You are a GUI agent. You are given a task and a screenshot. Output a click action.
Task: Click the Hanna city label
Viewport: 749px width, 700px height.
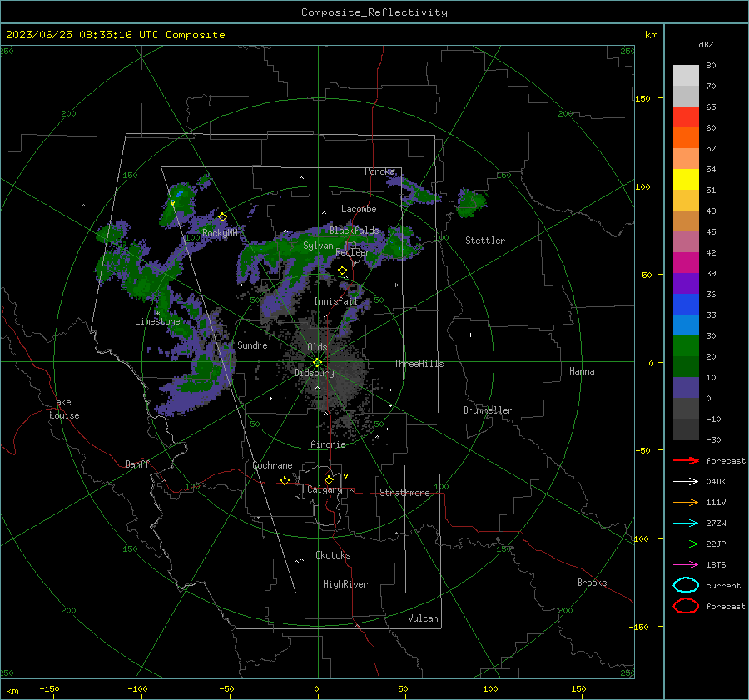(x=582, y=371)
